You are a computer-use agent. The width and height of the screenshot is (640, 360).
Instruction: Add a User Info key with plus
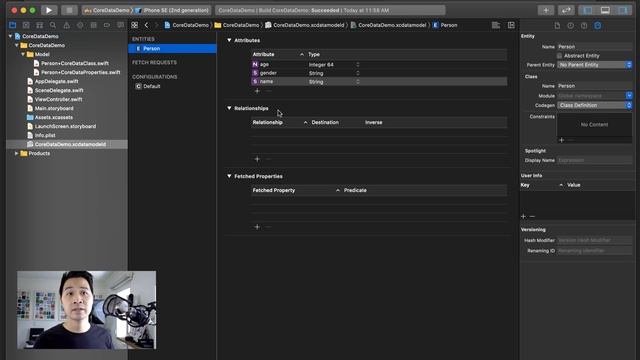pyautogui.click(x=524, y=216)
